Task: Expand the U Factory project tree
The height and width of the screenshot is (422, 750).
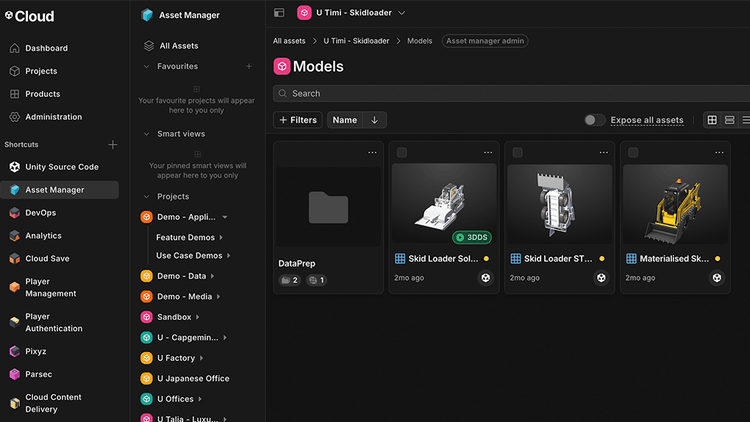Action: [x=201, y=358]
